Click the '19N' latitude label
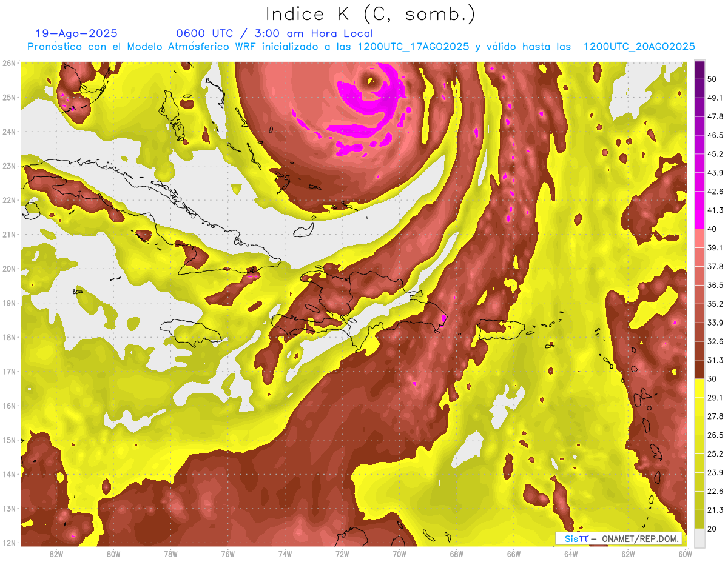Screen dimensions: 728x562 tap(9, 303)
